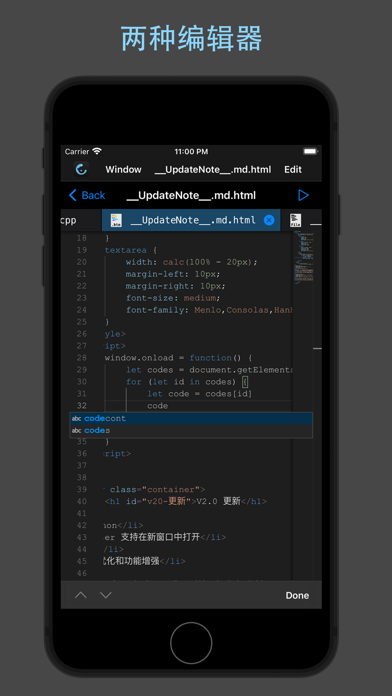The height and width of the screenshot is (696, 392).
Task: Tap Done to dismiss the keyboard bar
Action: (297, 596)
